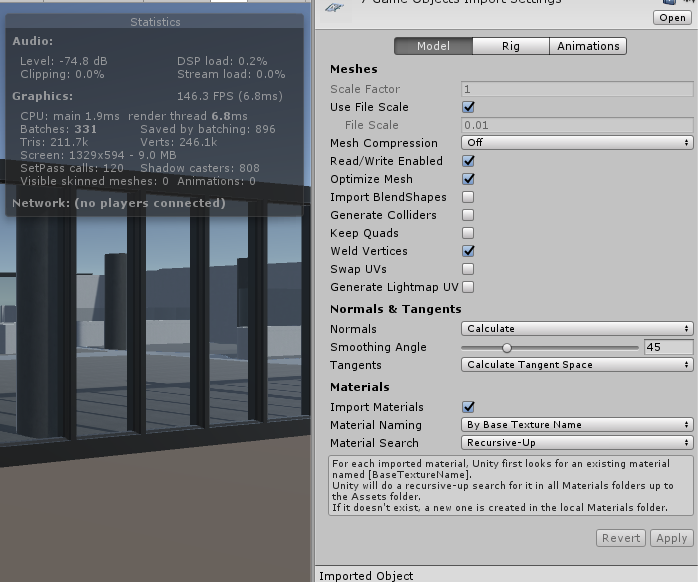The height and width of the screenshot is (582, 698).
Task: Open the Normals dropdown
Action: click(577, 329)
